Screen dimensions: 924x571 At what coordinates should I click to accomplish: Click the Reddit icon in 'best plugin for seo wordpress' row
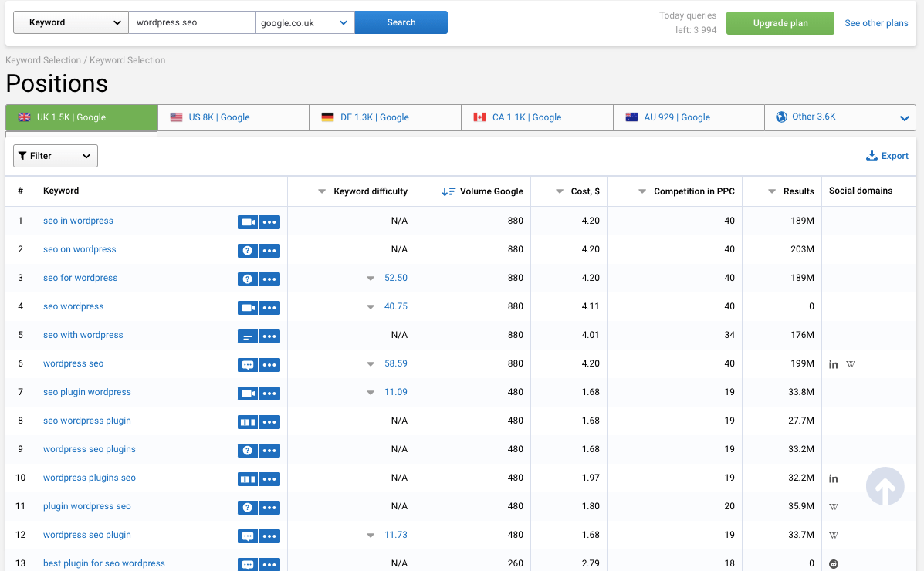tap(833, 564)
